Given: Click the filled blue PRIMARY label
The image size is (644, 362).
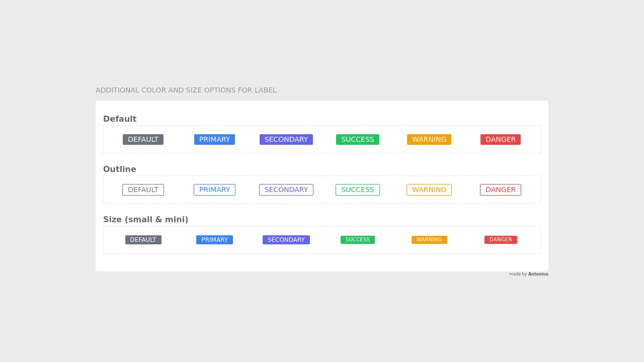Looking at the screenshot, I should coord(214,140).
